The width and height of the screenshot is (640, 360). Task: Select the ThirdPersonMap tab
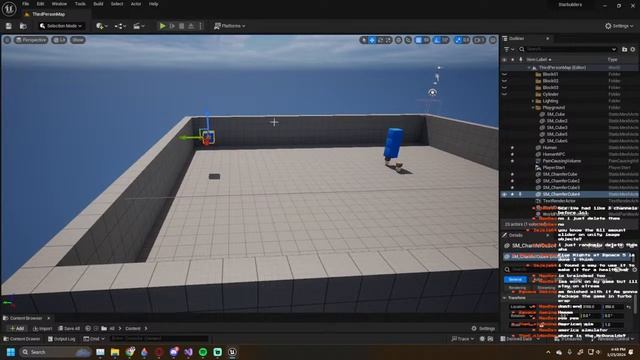tap(49, 14)
